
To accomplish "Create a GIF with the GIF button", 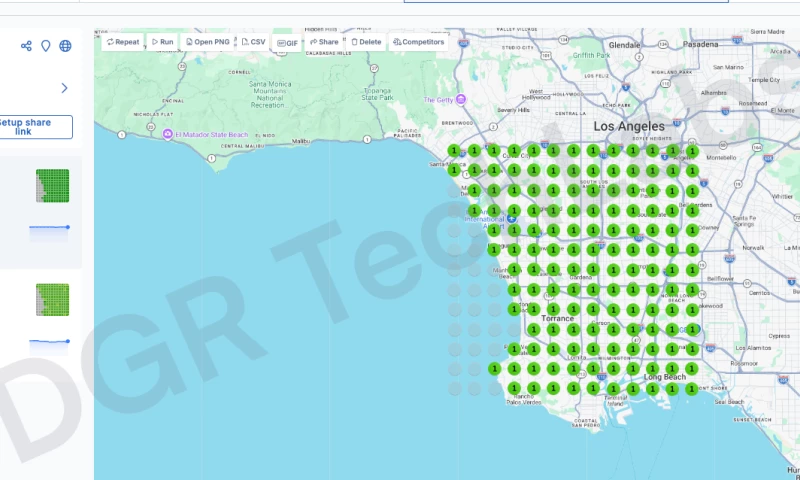I will click(287, 43).
